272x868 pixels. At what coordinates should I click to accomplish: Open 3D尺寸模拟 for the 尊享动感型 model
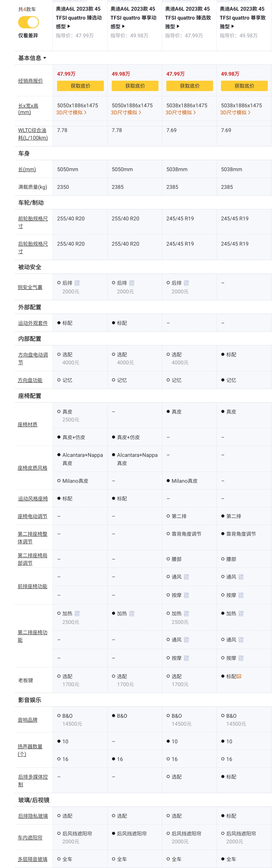(x=126, y=112)
